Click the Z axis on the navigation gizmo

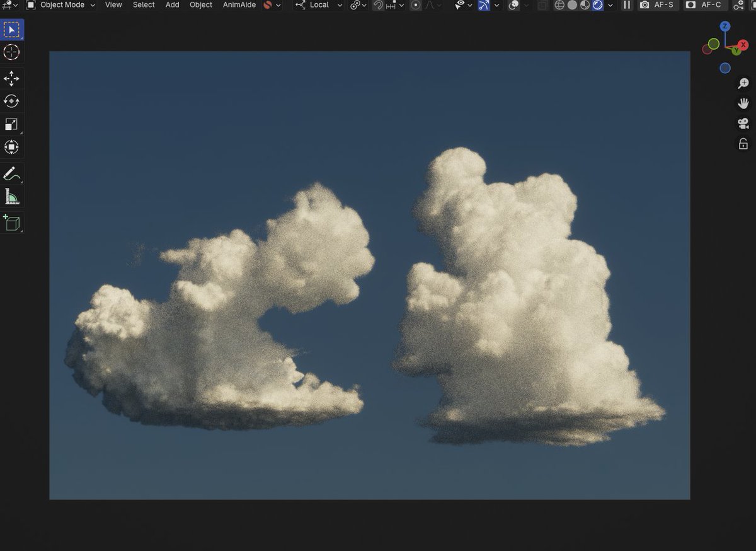[x=725, y=27]
